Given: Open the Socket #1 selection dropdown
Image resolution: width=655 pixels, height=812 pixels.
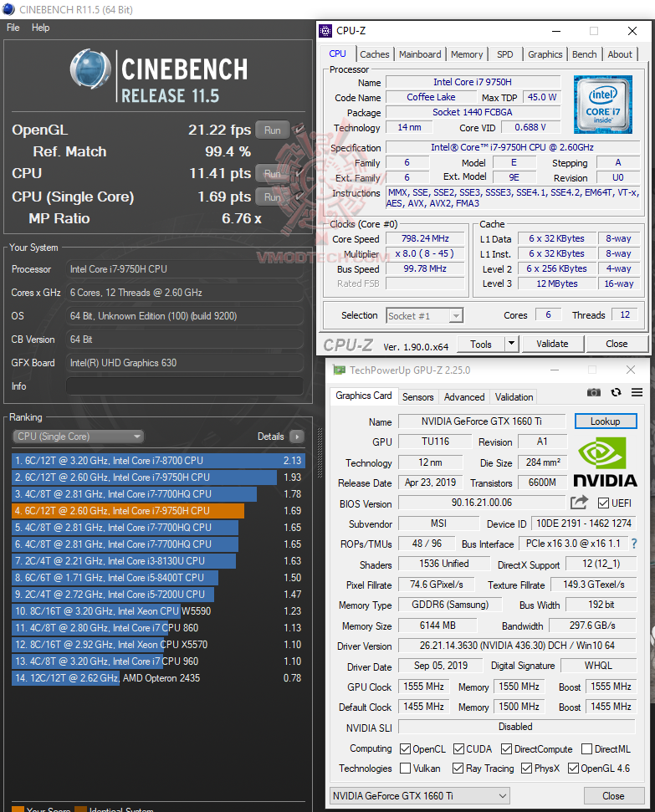Looking at the screenshot, I should point(424,315).
